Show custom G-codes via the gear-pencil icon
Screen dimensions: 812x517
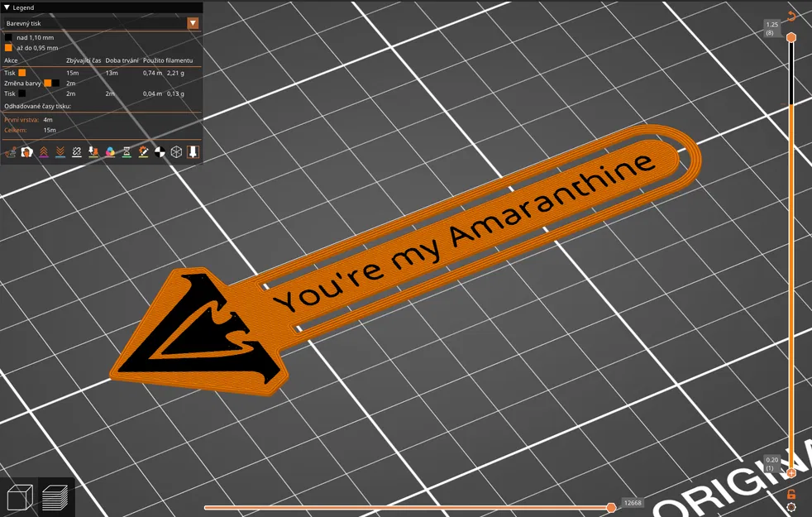coord(143,151)
